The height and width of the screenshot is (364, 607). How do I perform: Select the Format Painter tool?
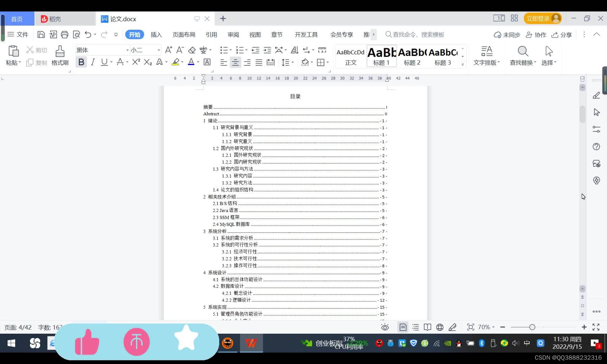tap(60, 56)
